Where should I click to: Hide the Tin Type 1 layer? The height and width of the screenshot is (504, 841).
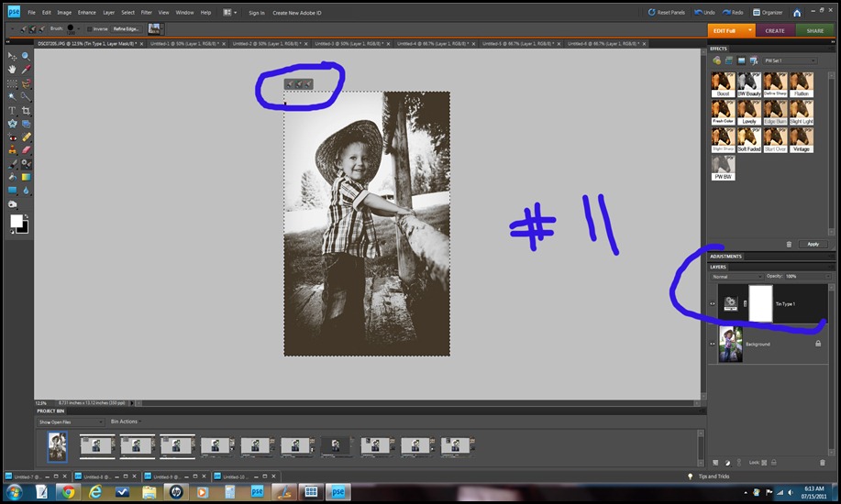(713, 303)
